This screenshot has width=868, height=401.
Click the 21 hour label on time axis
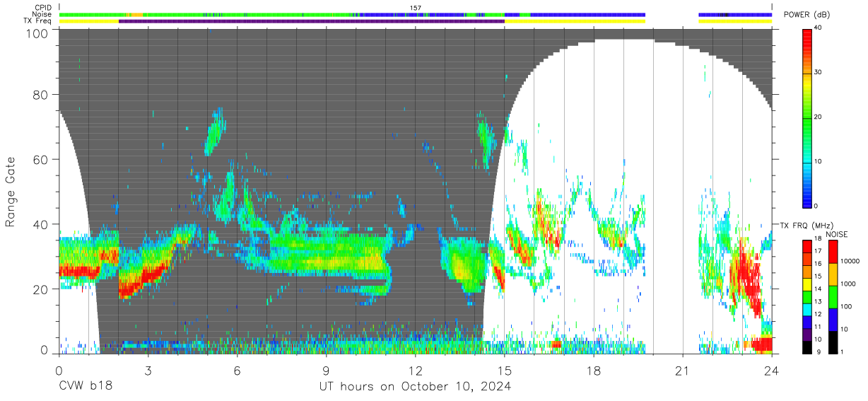point(683,370)
